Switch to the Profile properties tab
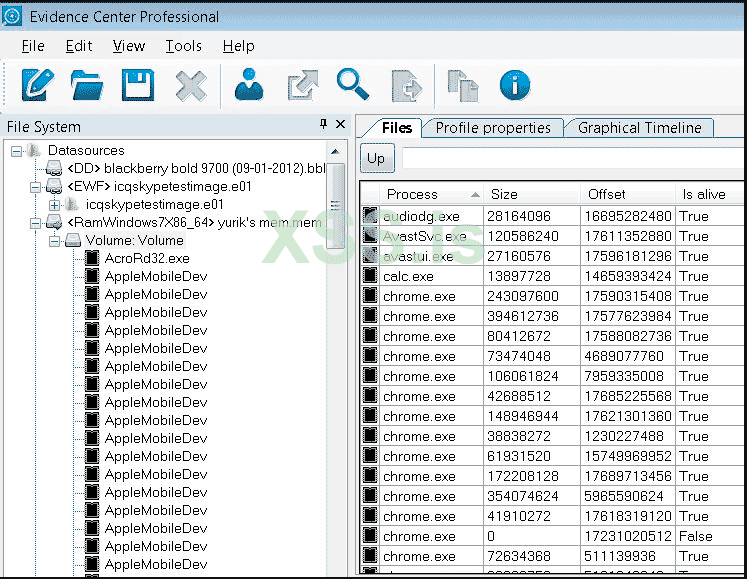The width and height of the screenshot is (747, 579). 493,128
